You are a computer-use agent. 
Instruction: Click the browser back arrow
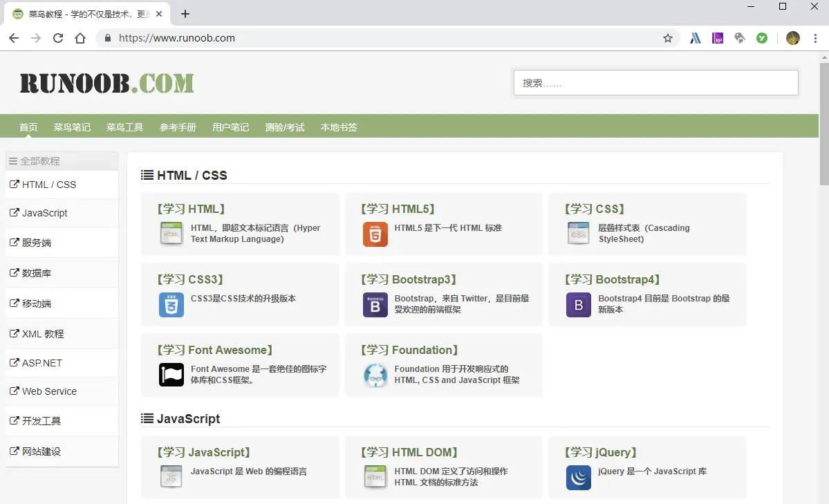pos(14,38)
